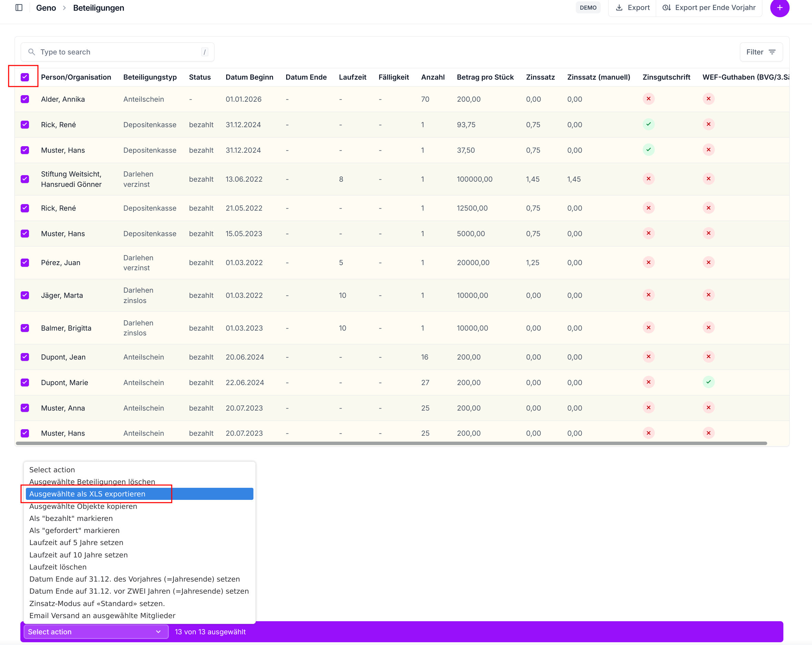812x645 pixels.
Task: Click the horizontal table scrollbar
Action: coord(391,443)
